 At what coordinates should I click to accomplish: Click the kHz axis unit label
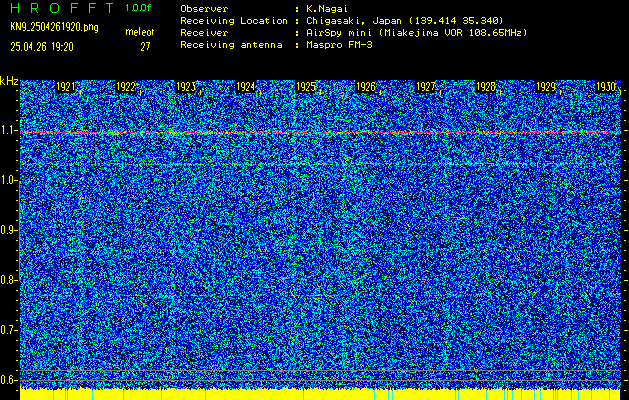(9, 81)
